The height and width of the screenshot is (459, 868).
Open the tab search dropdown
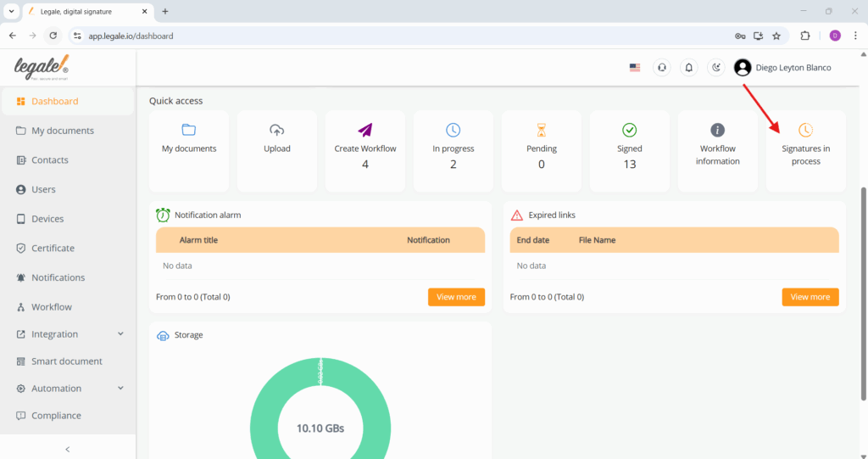pyautogui.click(x=11, y=11)
